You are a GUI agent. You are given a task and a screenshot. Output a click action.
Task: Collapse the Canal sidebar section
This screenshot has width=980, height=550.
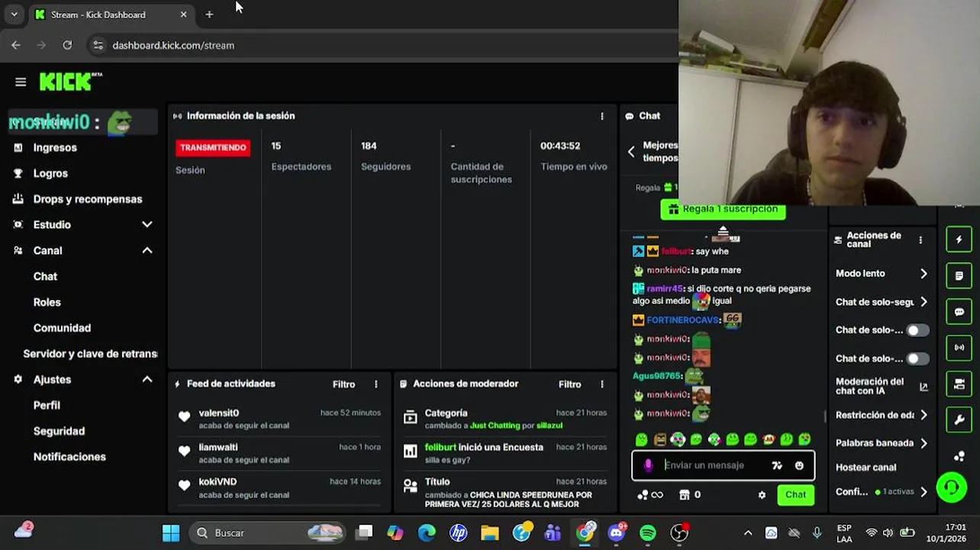pos(147,251)
